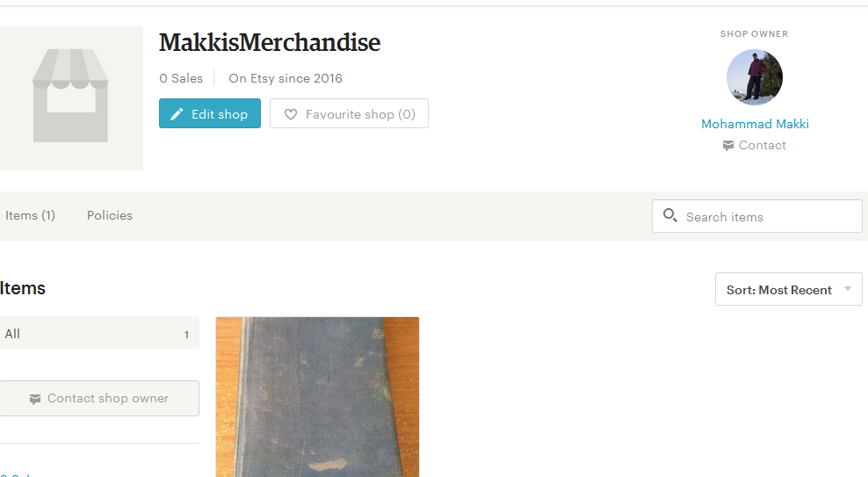Image resolution: width=868 pixels, height=477 pixels.
Task: Favourite this shop using Favourite shop button
Action: point(349,113)
